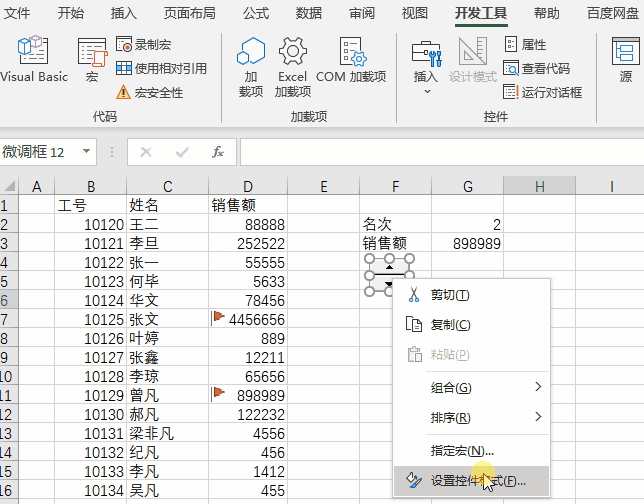Switch to the 页面布局 tab

pyautogui.click(x=190, y=13)
